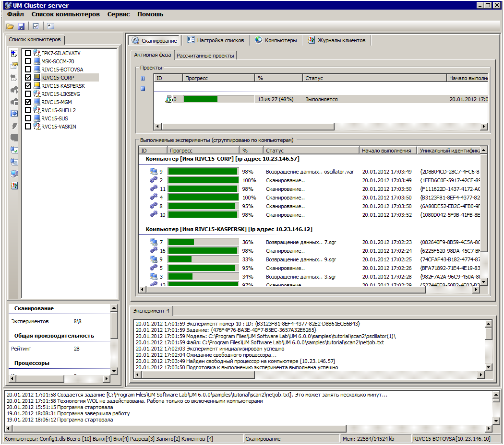Click the Компьютер RIVC15-KASPERSK group header
Image resolution: width=504 pixels, height=445 pixels.
229,229
